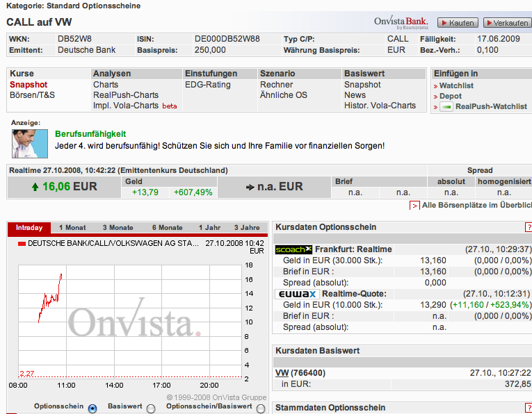Click the +607,49% change value
Screen dimensions: 532x414
(193, 192)
